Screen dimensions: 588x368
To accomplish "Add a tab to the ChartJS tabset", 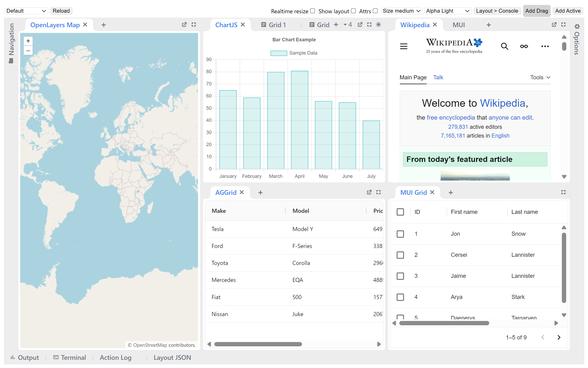I will [336, 25].
